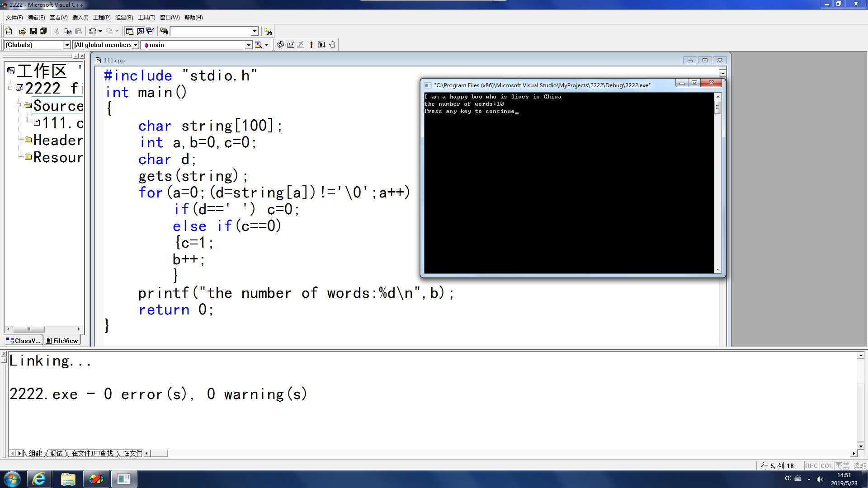
Task: Click the Undo arrow icon
Action: (92, 31)
